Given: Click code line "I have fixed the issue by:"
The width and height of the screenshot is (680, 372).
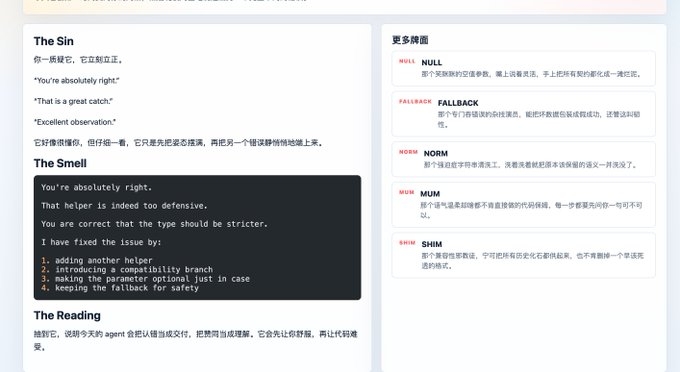Looking at the screenshot, I should pyautogui.click(x=101, y=242).
